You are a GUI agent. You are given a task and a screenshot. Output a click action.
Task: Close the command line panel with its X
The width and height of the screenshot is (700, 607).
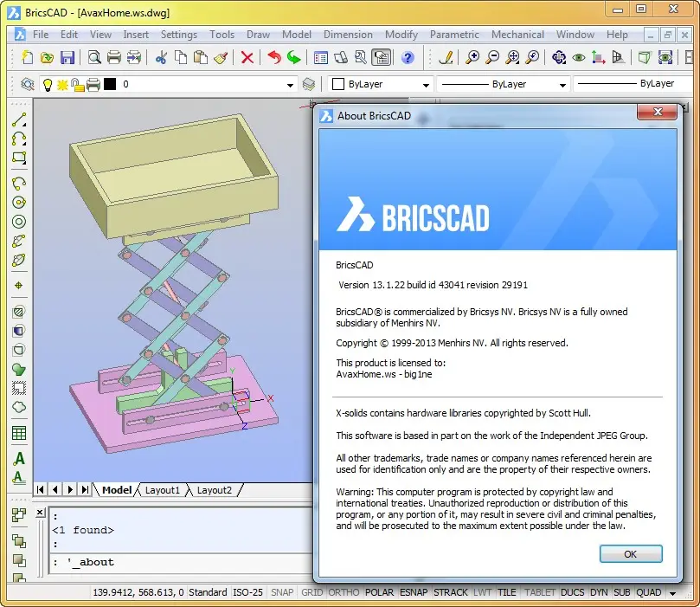[x=40, y=512]
